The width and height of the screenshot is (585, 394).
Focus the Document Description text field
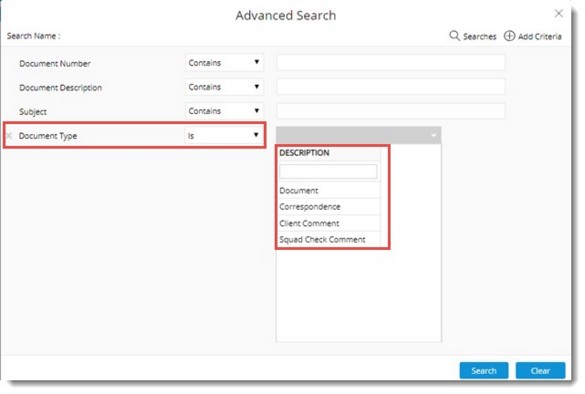tap(391, 87)
